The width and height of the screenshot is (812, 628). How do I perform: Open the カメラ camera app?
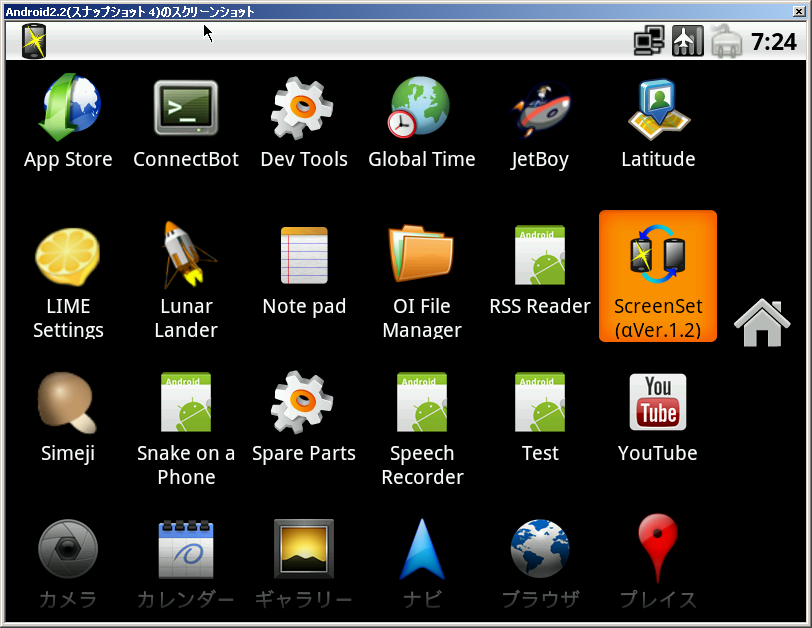[x=68, y=564]
